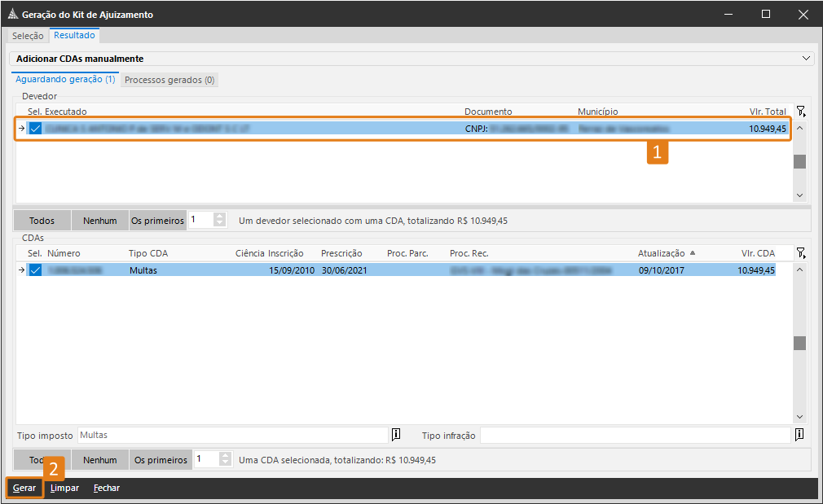823x504 pixels.
Task: Sort by the Atualização column header
Action: (661, 253)
